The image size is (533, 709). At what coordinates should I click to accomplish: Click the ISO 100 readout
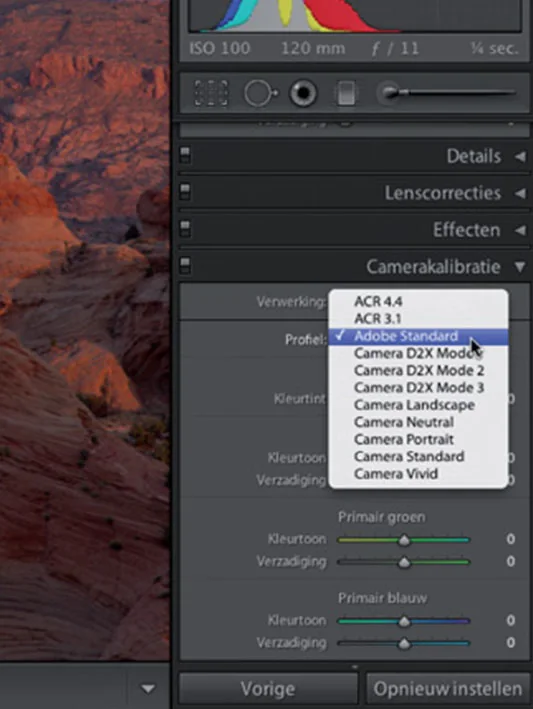[x=219, y=48]
